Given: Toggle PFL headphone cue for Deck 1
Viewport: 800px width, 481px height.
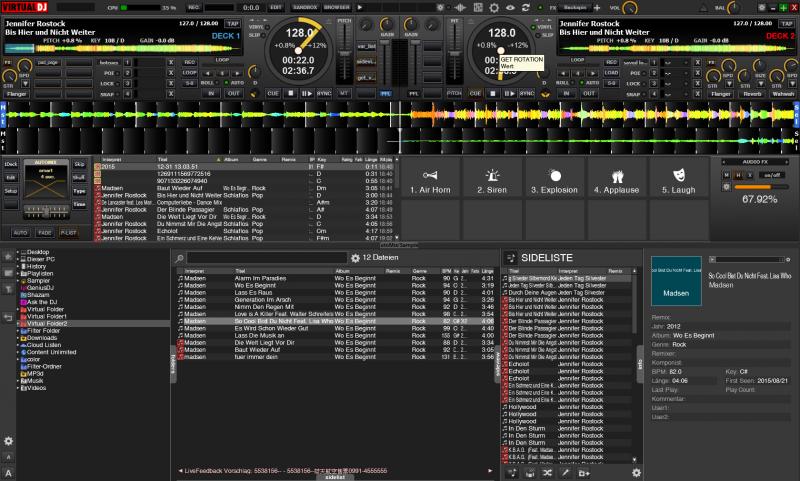Looking at the screenshot, I should pyautogui.click(x=386, y=94).
